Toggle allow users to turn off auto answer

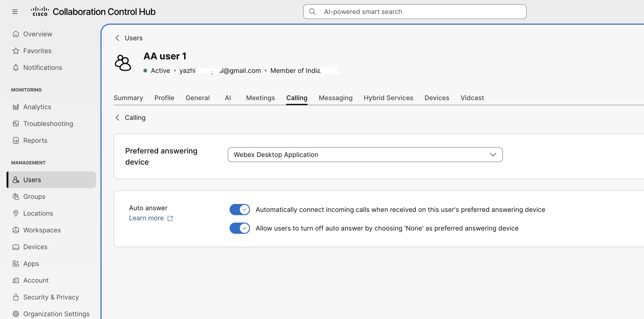240,228
